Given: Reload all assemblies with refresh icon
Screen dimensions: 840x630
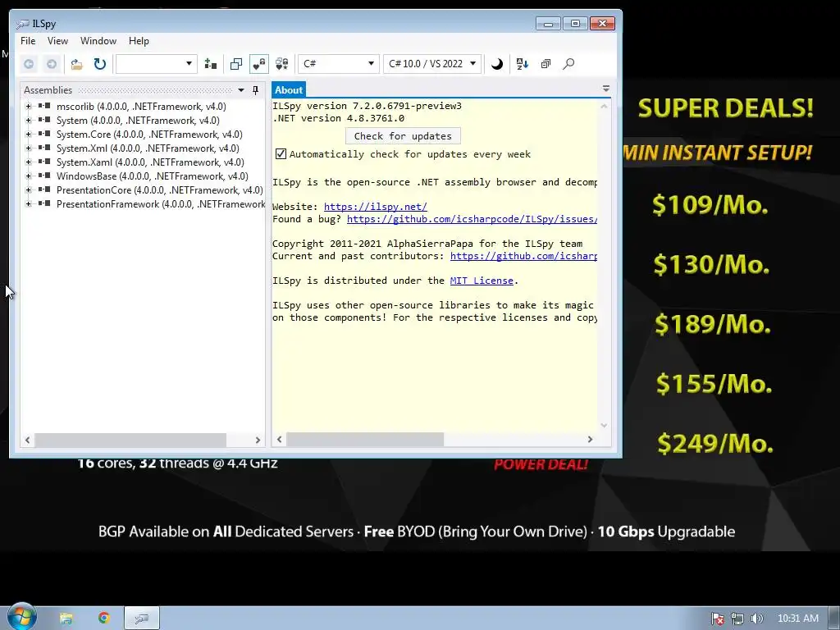Looking at the screenshot, I should 99,64.
